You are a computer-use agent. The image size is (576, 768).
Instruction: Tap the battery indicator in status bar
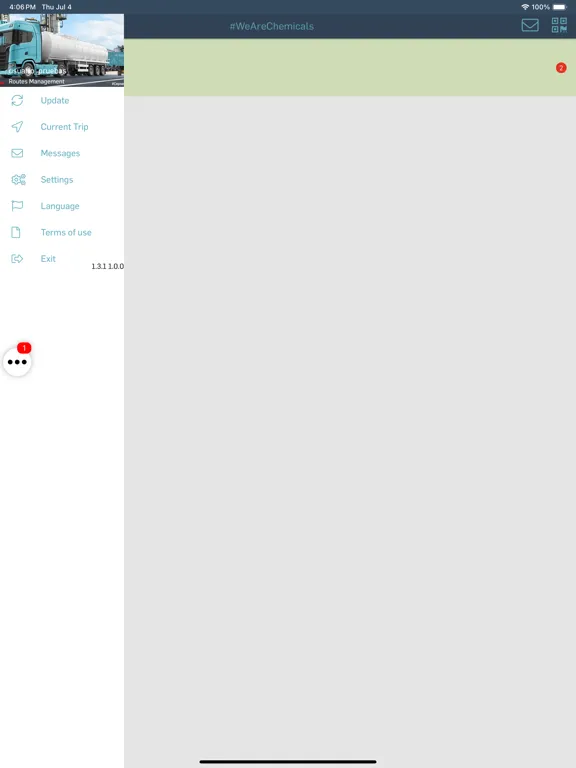(x=560, y=7)
